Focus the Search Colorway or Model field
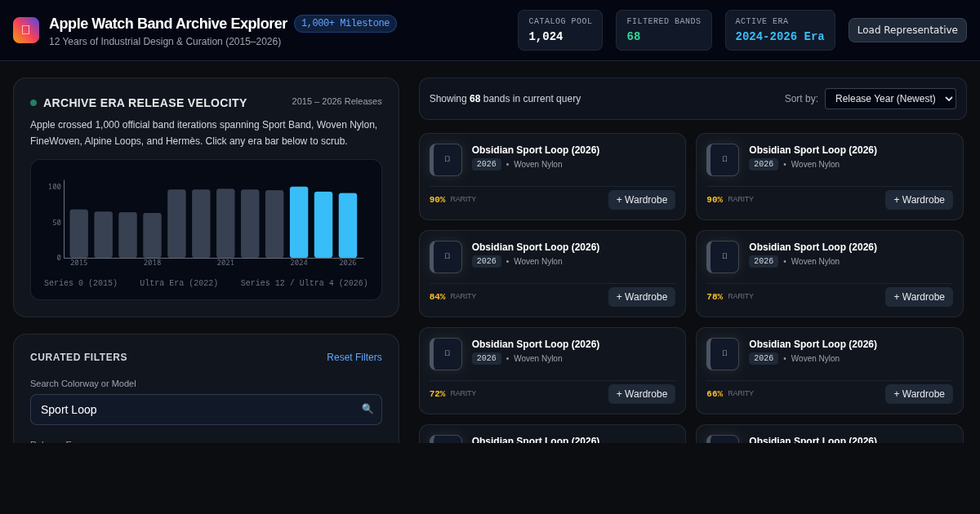Image resolution: width=980 pixels, height=514 pixels. (206, 410)
